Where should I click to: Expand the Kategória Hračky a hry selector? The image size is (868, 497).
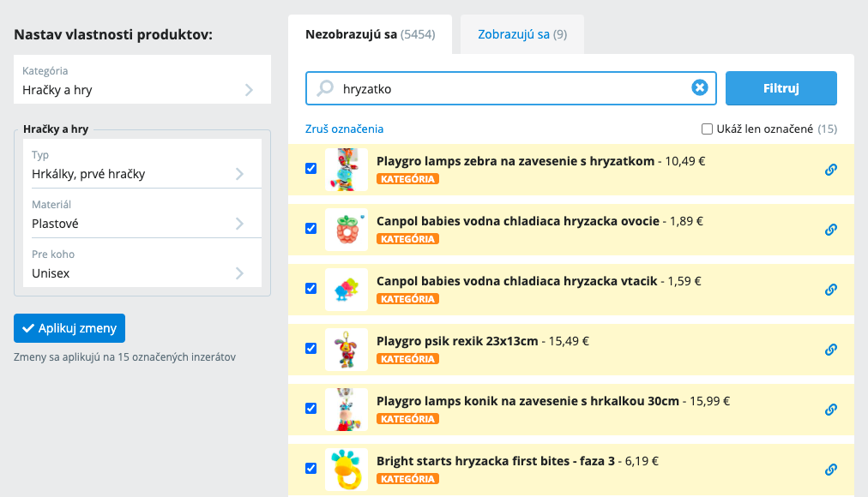(142, 79)
